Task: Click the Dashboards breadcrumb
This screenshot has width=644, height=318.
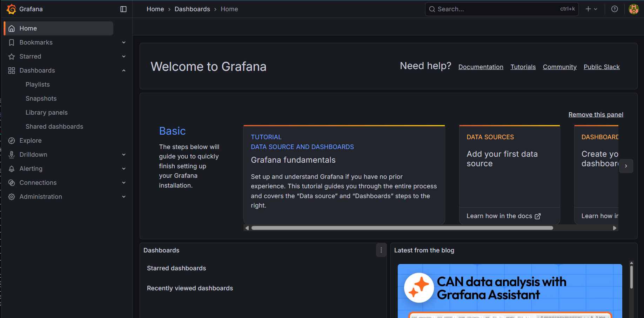Action: pos(192,9)
